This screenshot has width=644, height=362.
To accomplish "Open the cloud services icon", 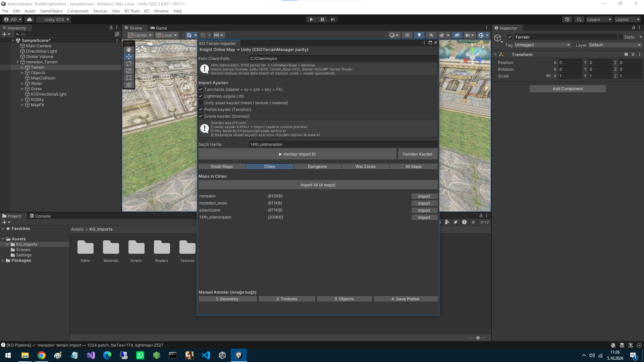I will 30,19.
